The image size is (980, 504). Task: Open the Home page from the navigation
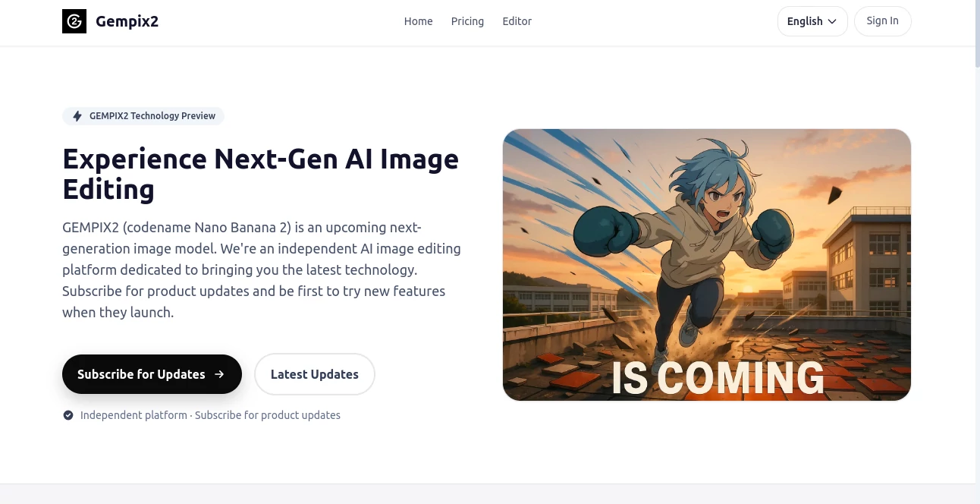[418, 21]
